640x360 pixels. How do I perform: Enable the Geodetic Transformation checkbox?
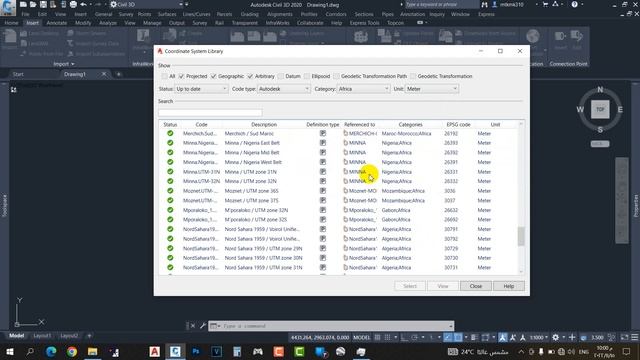(x=413, y=76)
